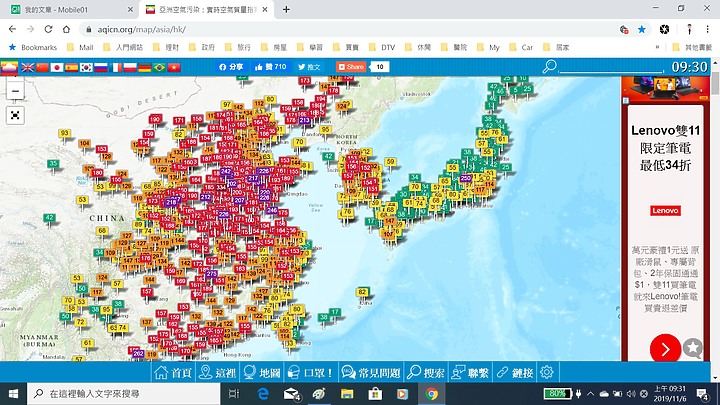The image size is (720, 405).
Task: Open Microsoft Edge from taskbar
Action: pyautogui.click(x=263, y=394)
